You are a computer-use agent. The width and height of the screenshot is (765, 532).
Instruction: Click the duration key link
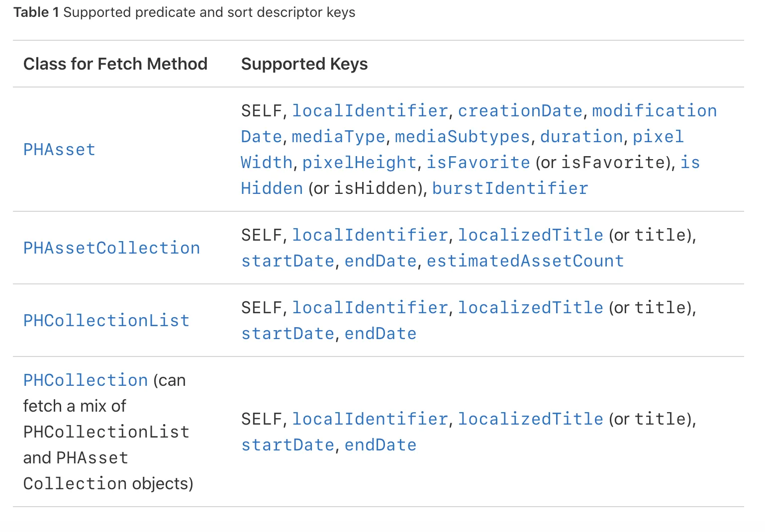[x=581, y=137]
